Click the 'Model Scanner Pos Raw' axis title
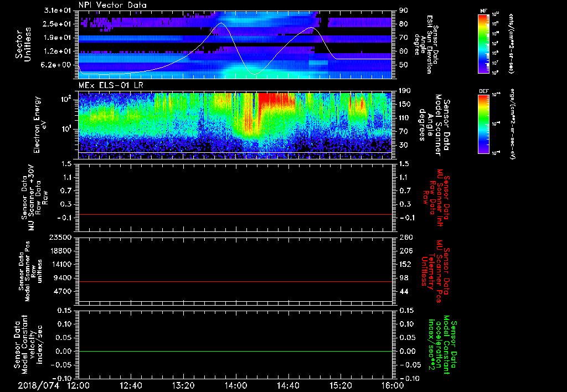 point(30,271)
